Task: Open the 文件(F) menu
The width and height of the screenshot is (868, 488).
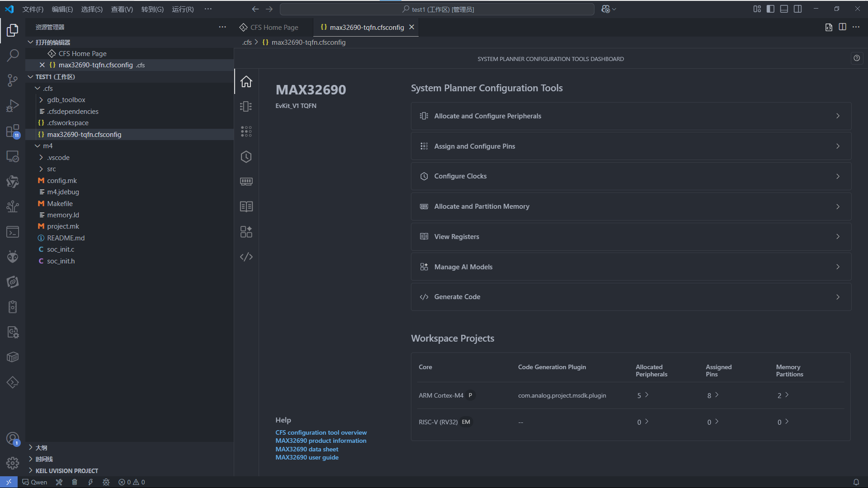Action: click(x=33, y=9)
